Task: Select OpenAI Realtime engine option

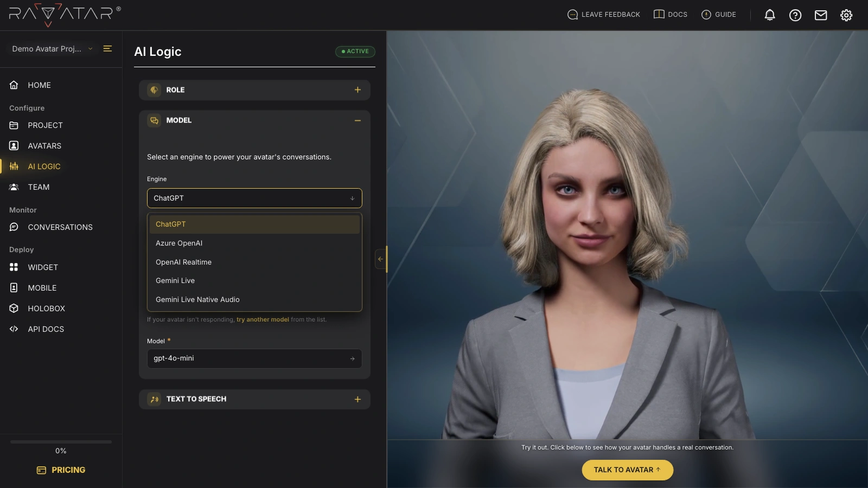Action: click(x=254, y=262)
